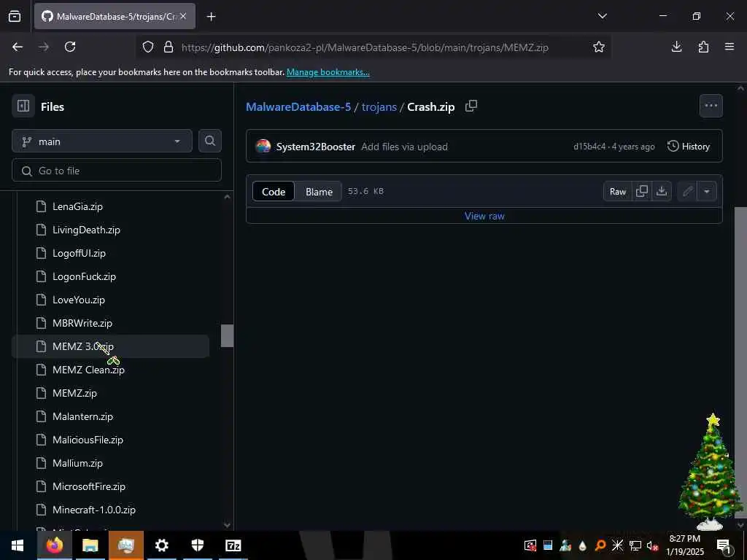Open the Firefox View icon at the left of the tab bar
Screen dimensions: 747x560
click(15, 17)
